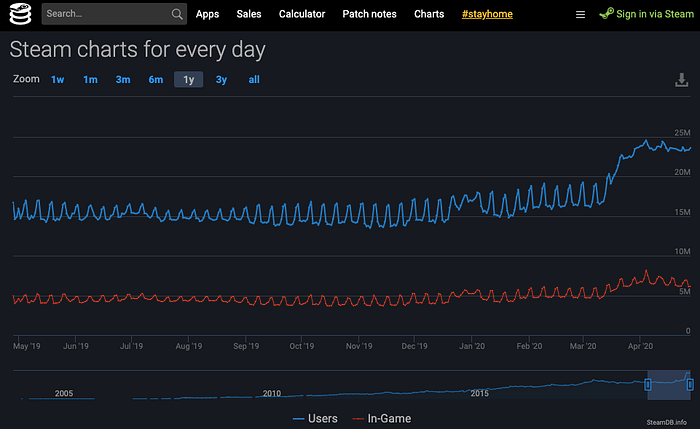Viewport: 700px width, 429px height.
Task: Click the May '19 axis label
Action: point(26,346)
